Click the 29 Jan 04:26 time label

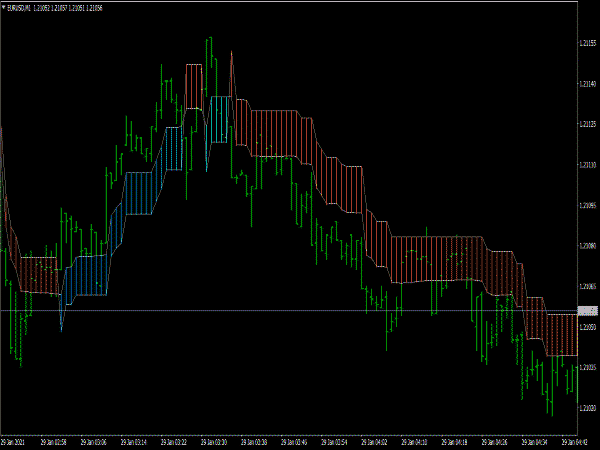pos(495,442)
